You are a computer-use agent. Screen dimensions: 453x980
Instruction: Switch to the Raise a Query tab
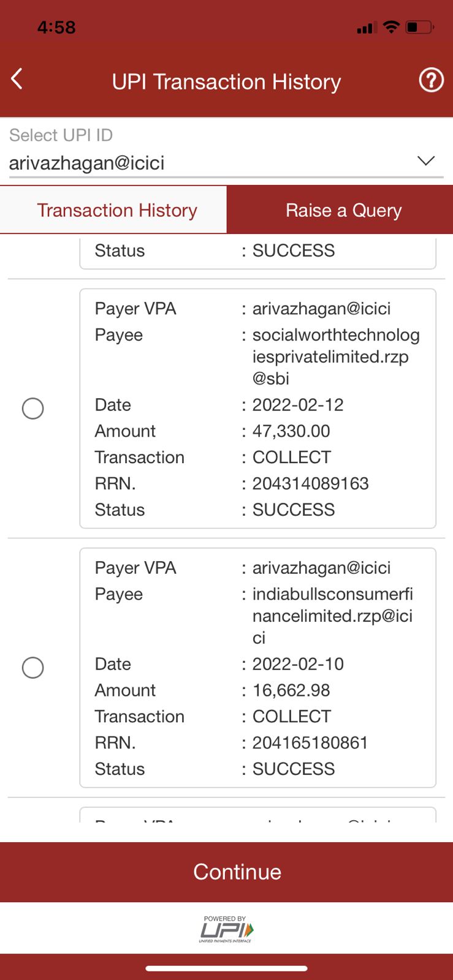coord(343,210)
